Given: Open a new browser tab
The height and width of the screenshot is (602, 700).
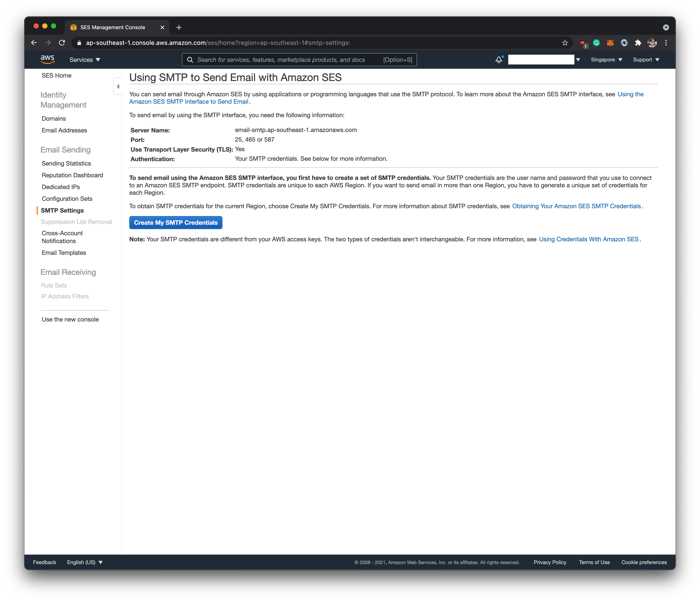Looking at the screenshot, I should [179, 27].
